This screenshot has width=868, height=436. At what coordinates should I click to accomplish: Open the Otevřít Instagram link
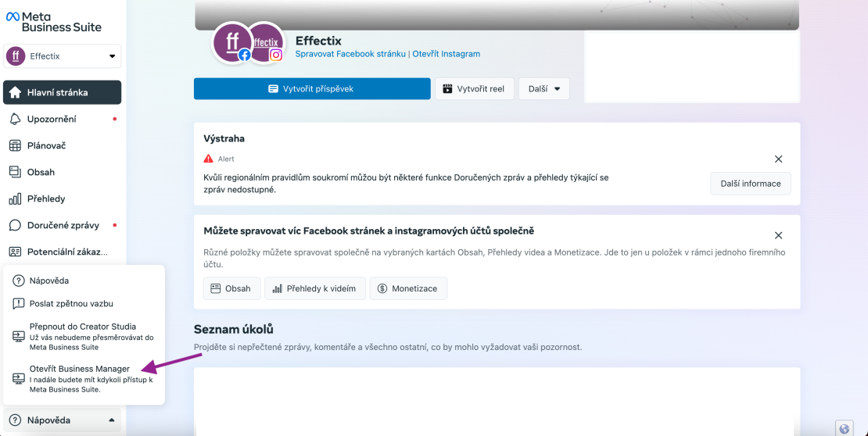447,54
